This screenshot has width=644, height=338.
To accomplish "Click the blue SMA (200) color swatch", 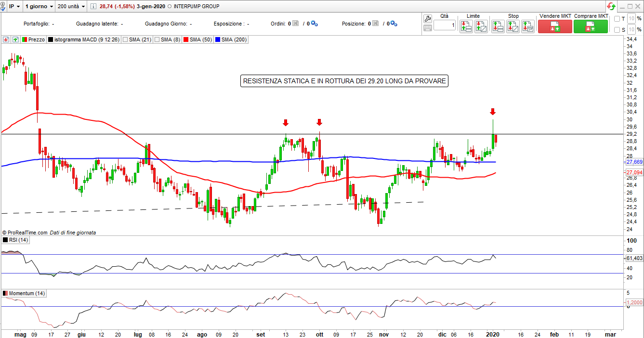I will [x=218, y=39].
